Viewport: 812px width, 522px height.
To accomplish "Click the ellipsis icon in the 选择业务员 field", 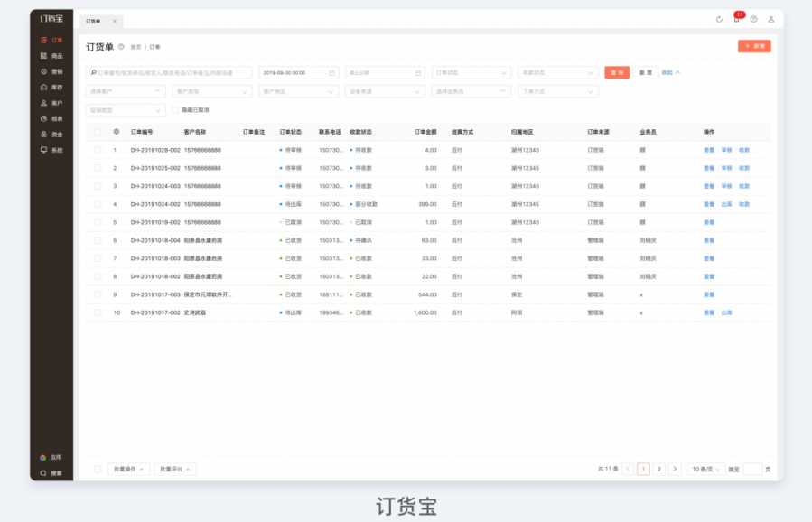I will tap(503, 91).
